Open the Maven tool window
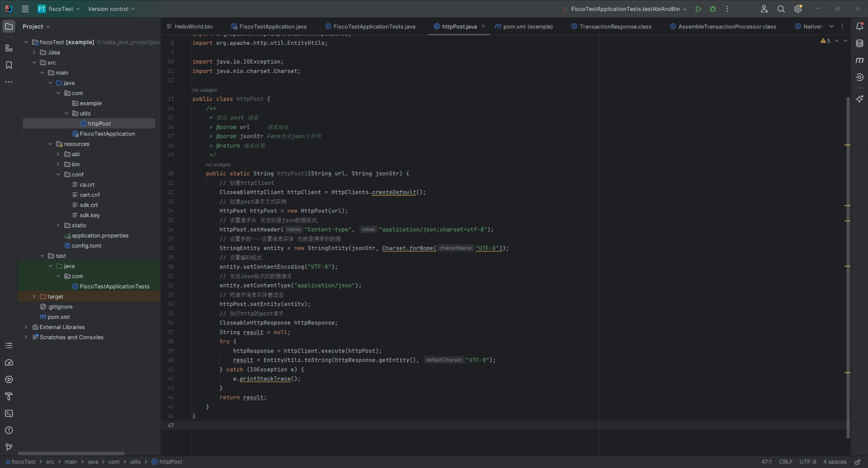This screenshot has width=868, height=468. [x=859, y=60]
